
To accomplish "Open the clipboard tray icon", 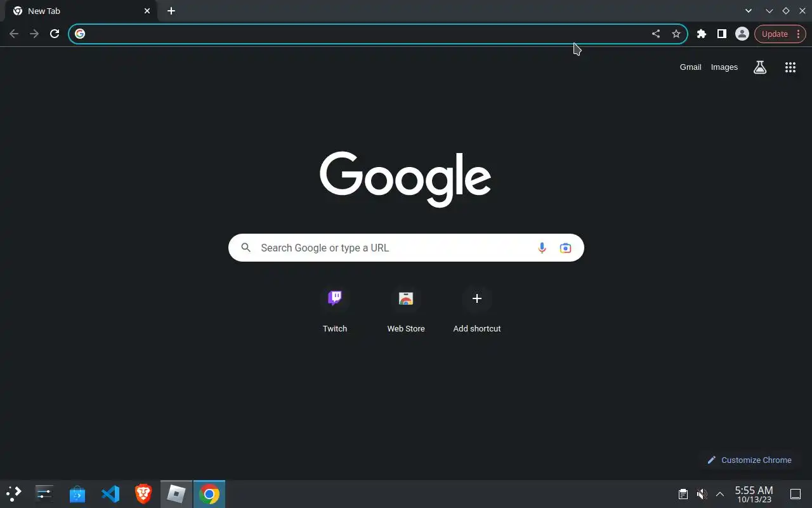I will click(683, 493).
